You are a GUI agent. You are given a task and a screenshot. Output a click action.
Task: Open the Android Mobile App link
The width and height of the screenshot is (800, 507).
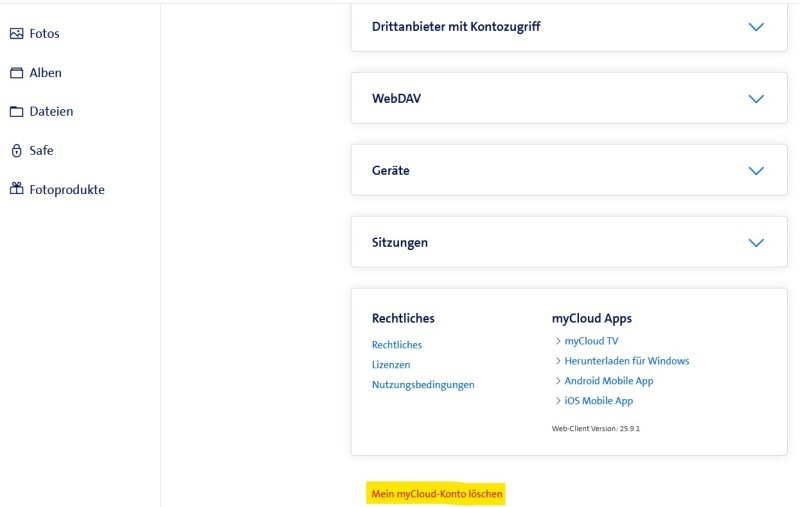[608, 381]
